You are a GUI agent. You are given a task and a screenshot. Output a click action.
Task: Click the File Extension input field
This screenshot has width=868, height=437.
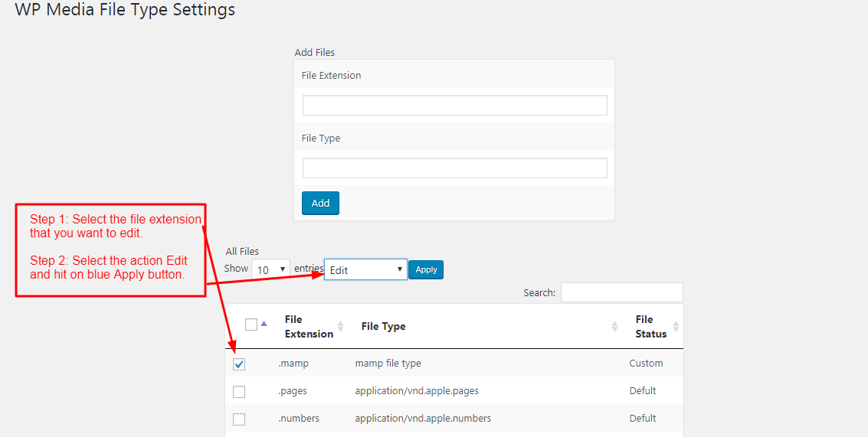point(454,105)
